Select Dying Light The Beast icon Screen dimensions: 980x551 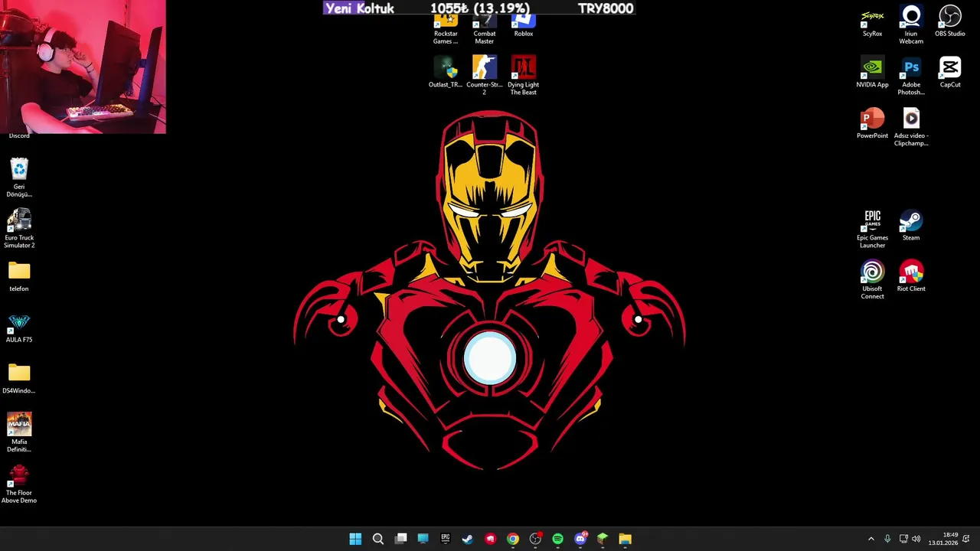click(524, 75)
